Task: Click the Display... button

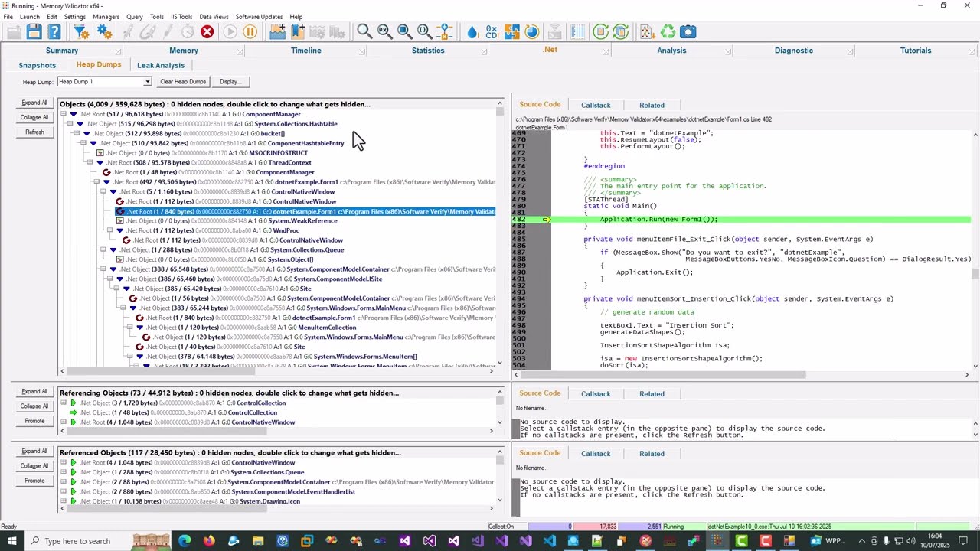Action: coord(230,82)
